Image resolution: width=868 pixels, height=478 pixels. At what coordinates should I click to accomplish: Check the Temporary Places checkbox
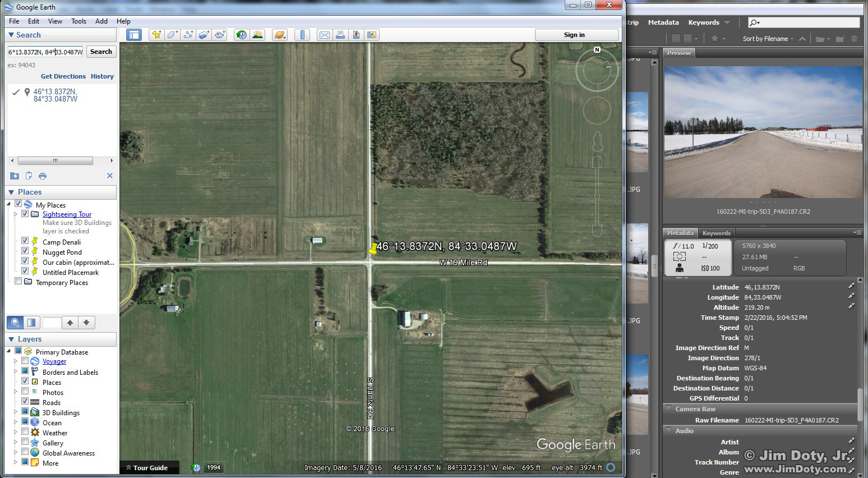point(18,281)
